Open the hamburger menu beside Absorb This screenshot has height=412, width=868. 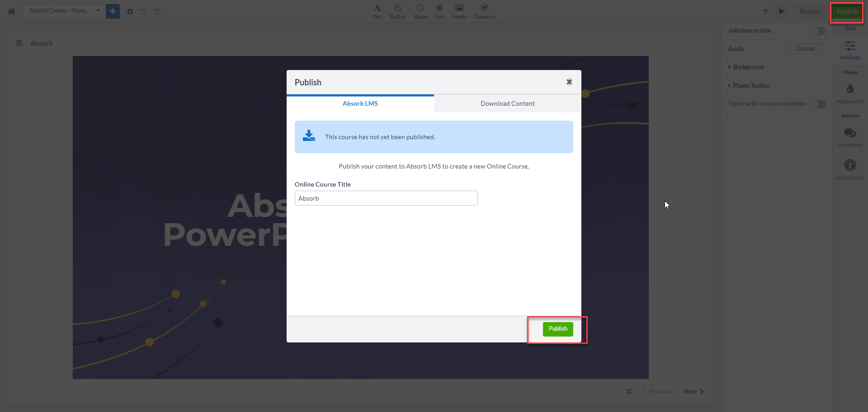click(x=19, y=43)
